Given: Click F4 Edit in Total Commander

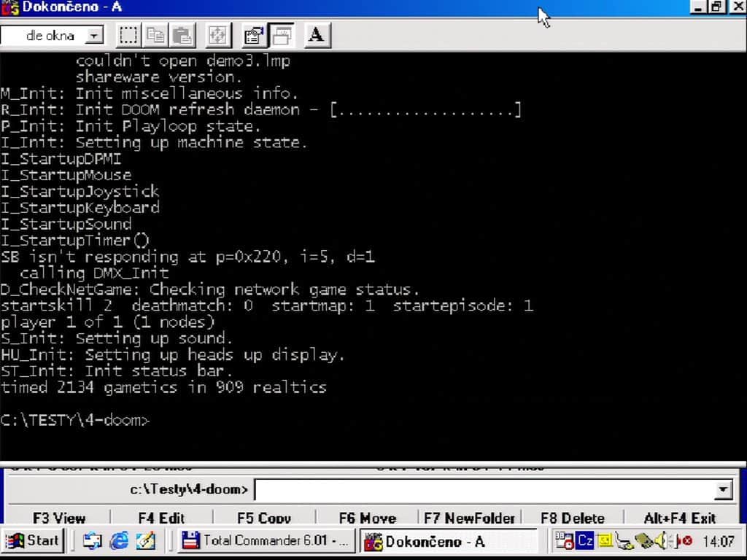Looking at the screenshot, I should click(x=161, y=518).
